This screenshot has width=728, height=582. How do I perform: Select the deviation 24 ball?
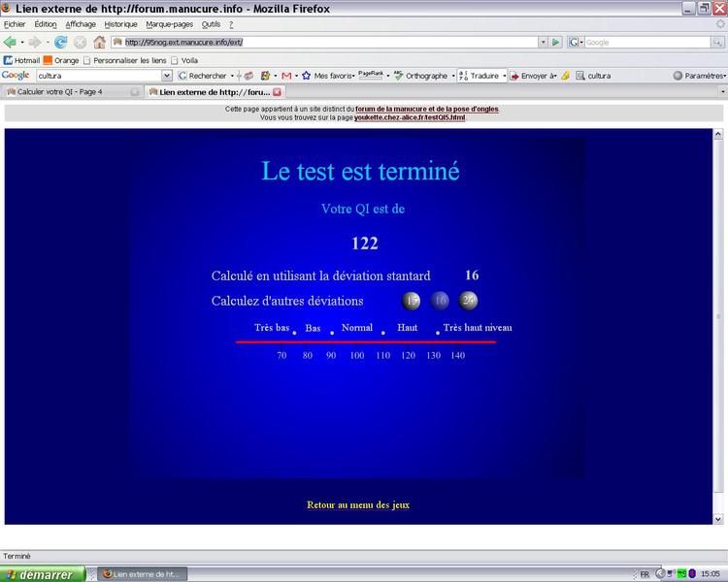click(x=469, y=301)
